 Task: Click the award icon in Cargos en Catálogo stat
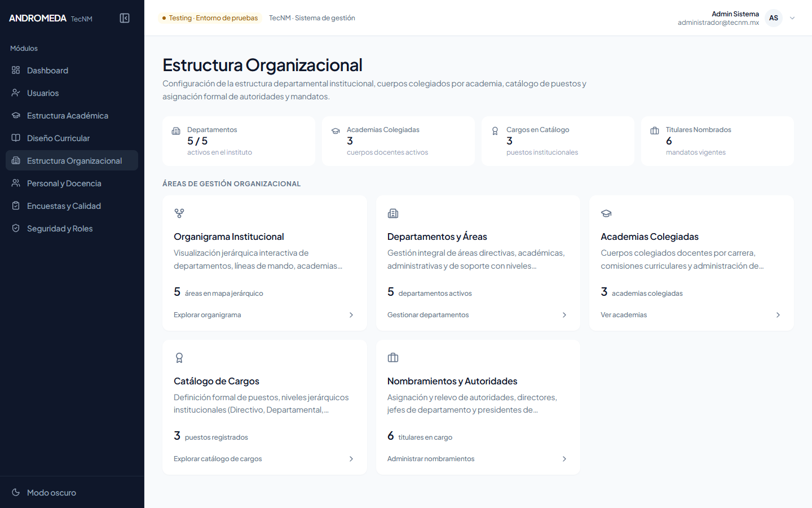(x=495, y=131)
